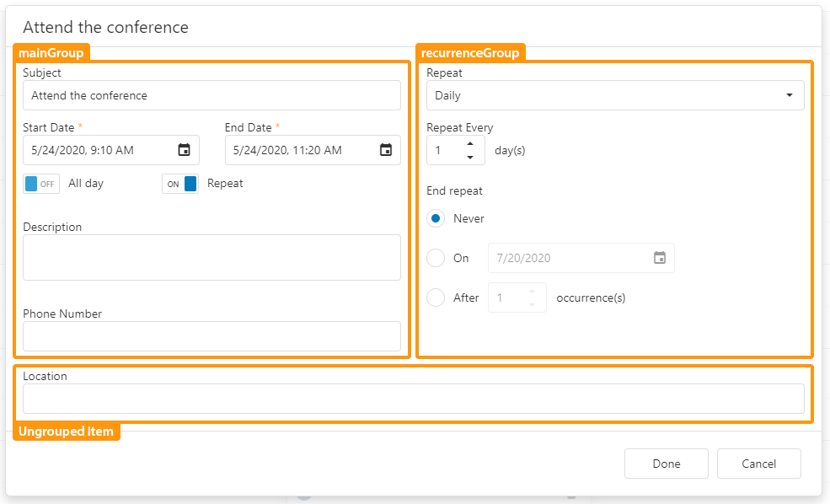This screenshot has width=830, height=504.
Task: Click the Daily value in Repeat box
Action: [x=447, y=95]
